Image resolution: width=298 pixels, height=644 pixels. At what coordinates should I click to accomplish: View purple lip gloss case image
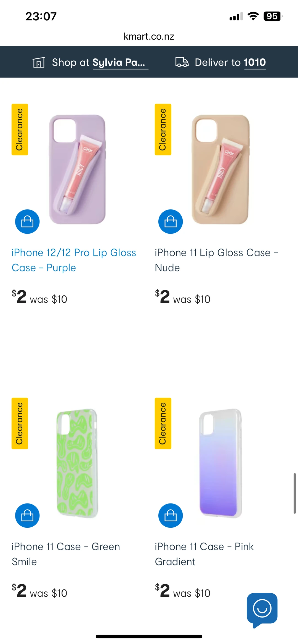point(77,169)
